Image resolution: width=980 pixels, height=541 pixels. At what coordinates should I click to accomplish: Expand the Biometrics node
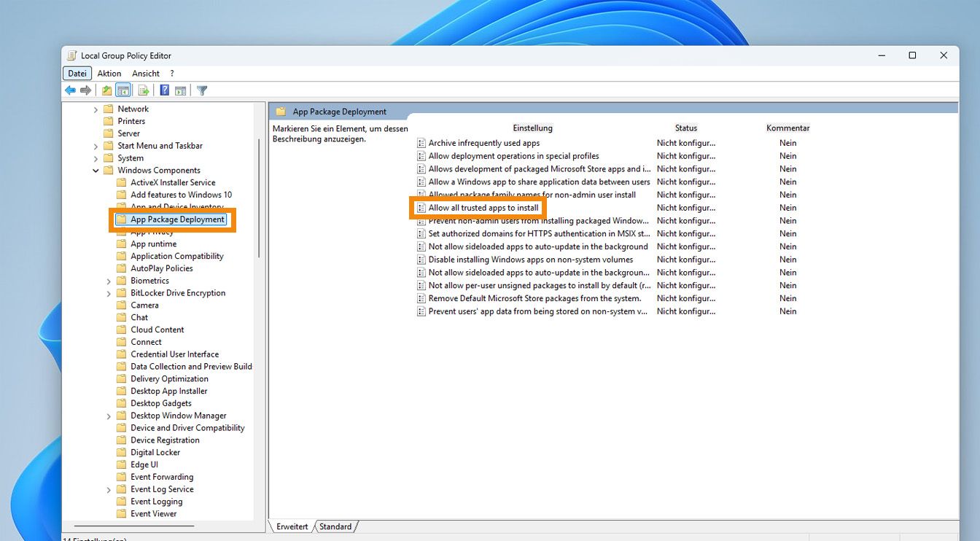coord(109,281)
